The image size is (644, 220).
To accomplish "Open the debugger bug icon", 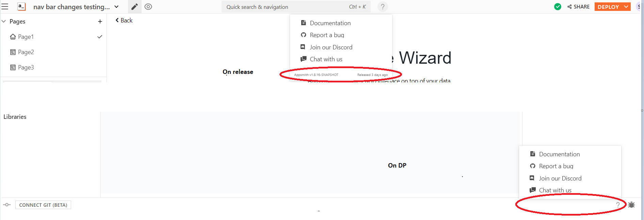I will pyautogui.click(x=631, y=205).
